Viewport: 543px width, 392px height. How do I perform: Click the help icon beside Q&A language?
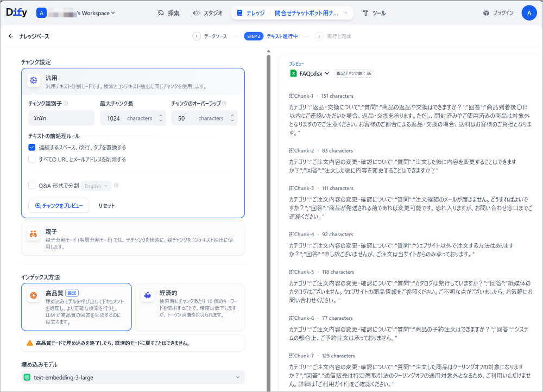[x=116, y=186]
